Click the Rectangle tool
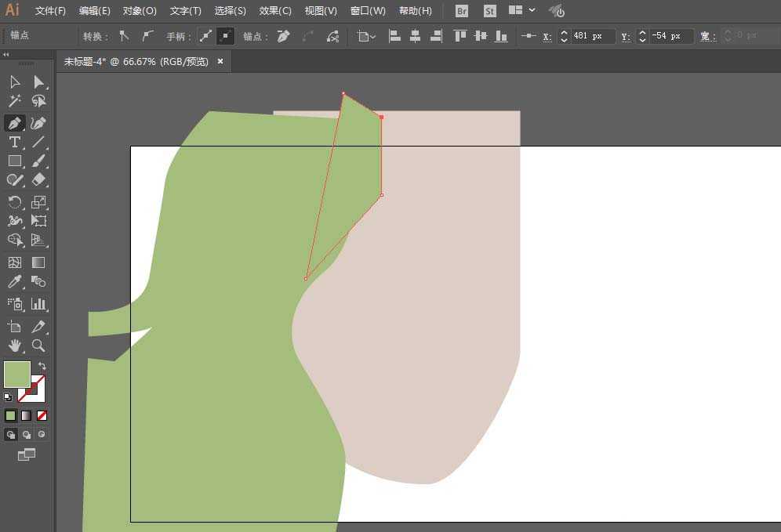This screenshot has height=532, width=781. 14,161
